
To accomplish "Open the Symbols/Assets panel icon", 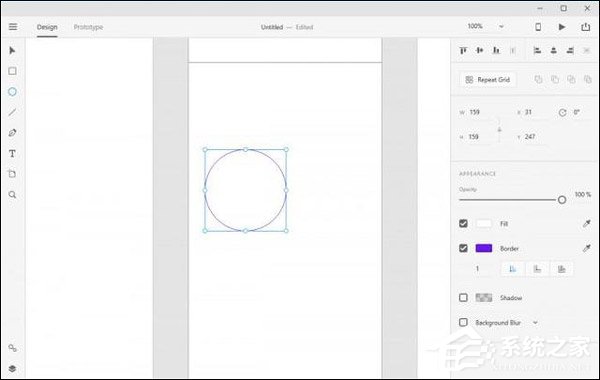I will tap(12, 348).
